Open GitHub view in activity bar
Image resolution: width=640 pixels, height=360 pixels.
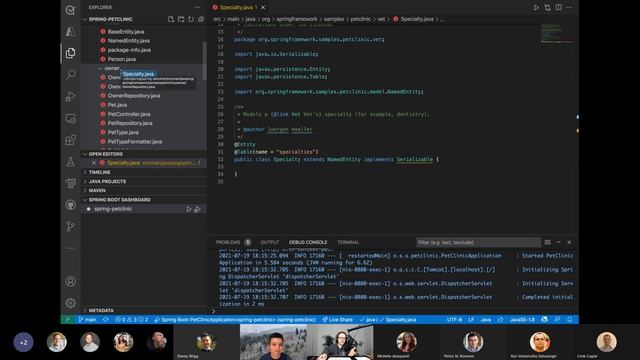tap(71, 204)
